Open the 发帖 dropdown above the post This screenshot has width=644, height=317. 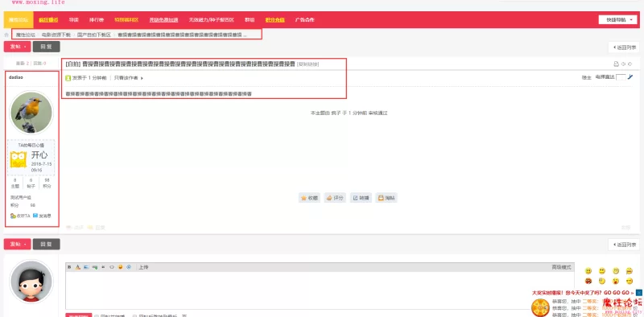coord(17,47)
